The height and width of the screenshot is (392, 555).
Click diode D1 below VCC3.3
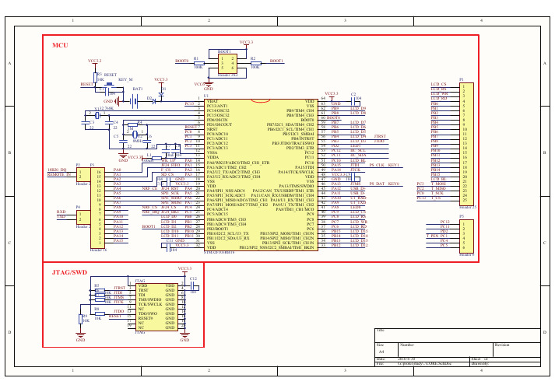[x=161, y=94]
